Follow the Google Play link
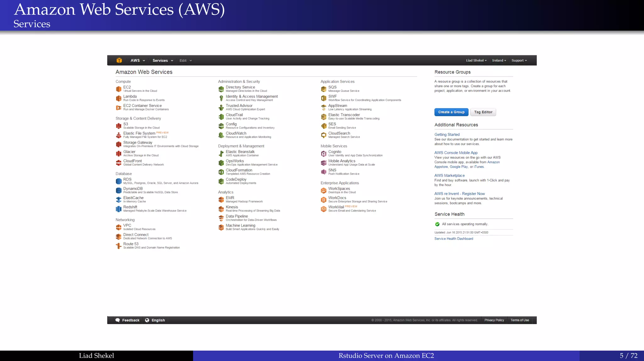644x361 pixels. click(459, 167)
